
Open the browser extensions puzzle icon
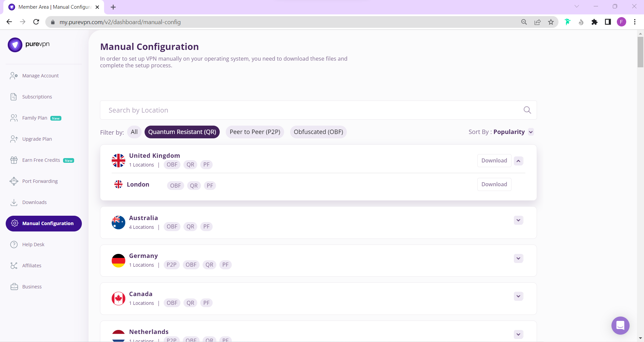click(x=594, y=22)
